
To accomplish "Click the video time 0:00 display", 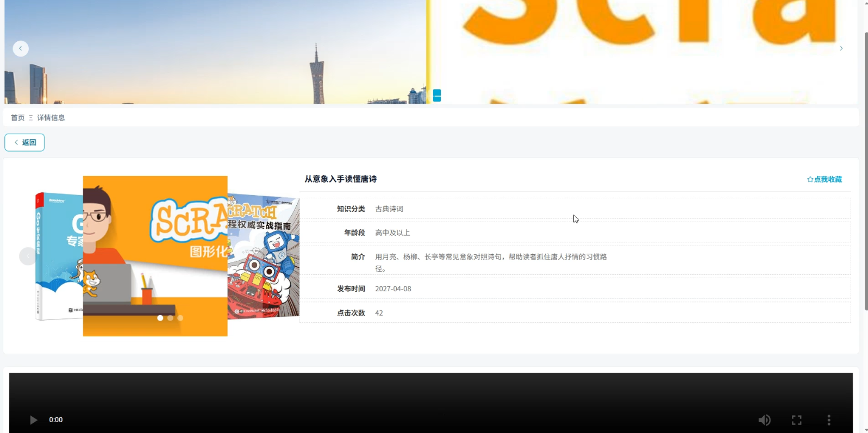I will [x=56, y=420].
